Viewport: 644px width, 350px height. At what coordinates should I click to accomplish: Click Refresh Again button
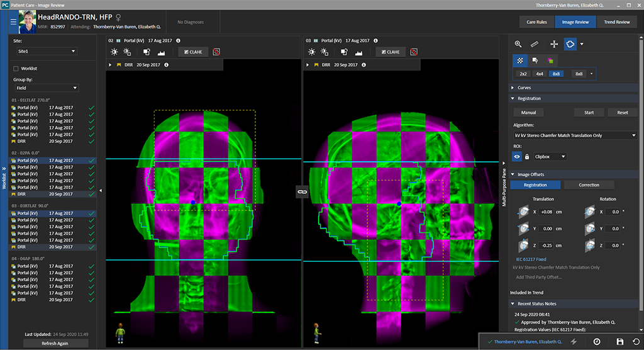(x=55, y=344)
